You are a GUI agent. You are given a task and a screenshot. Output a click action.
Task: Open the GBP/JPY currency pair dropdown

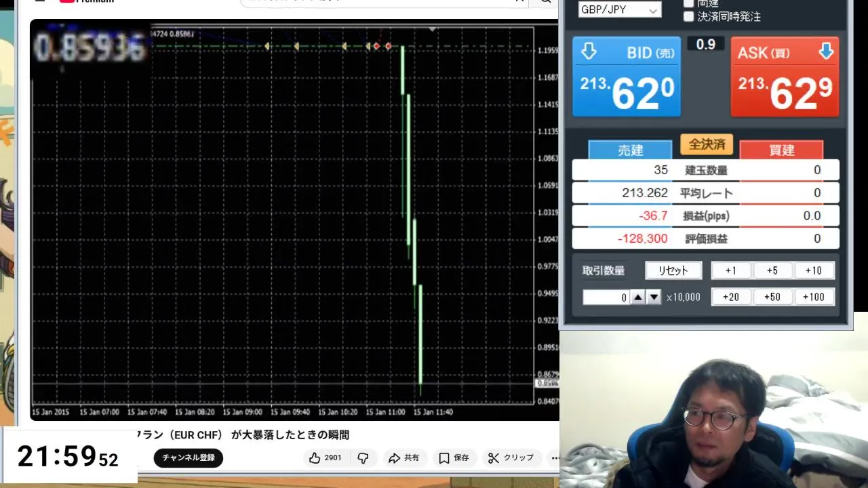[x=619, y=9]
